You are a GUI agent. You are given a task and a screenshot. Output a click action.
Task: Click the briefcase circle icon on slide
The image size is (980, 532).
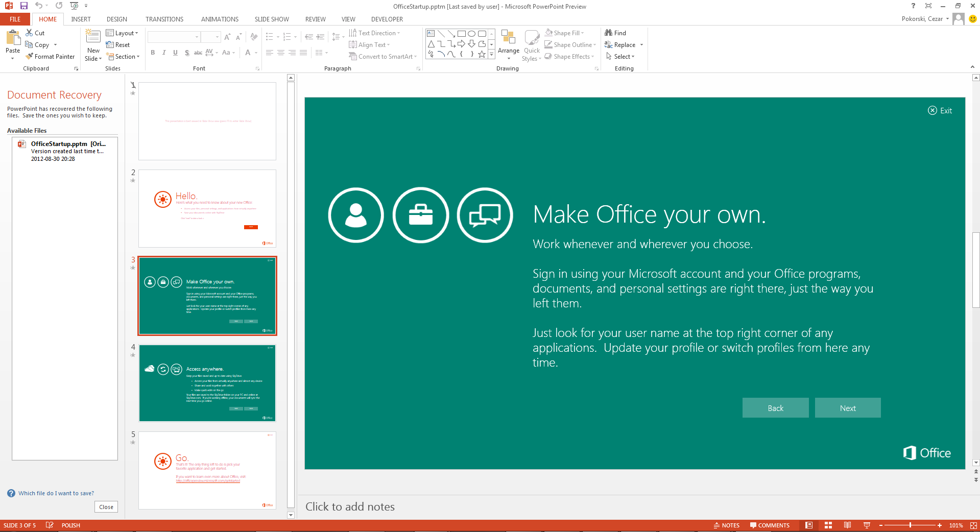point(421,215)
